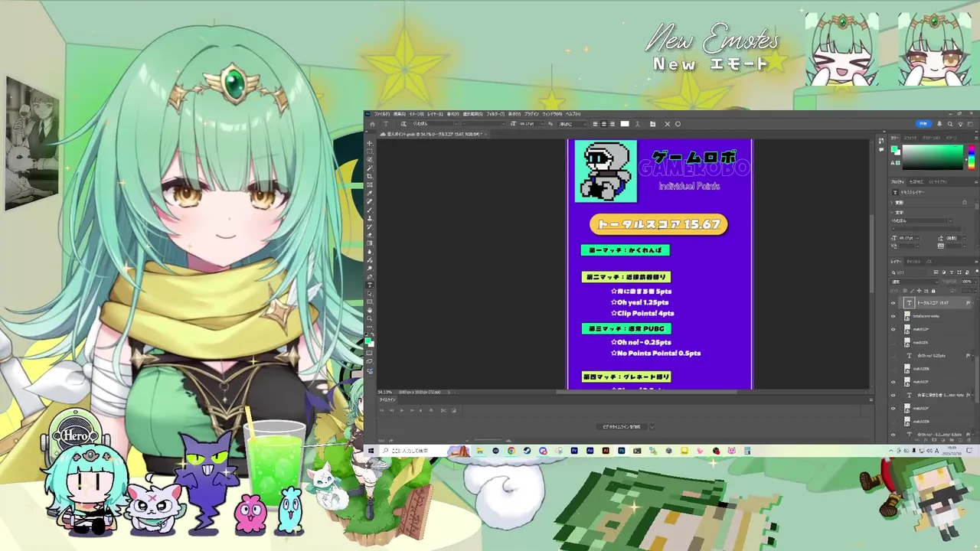The image size is (980, 551).
Task: Collapse the 文字 section in Properties
Action: (x=892, y=213)
